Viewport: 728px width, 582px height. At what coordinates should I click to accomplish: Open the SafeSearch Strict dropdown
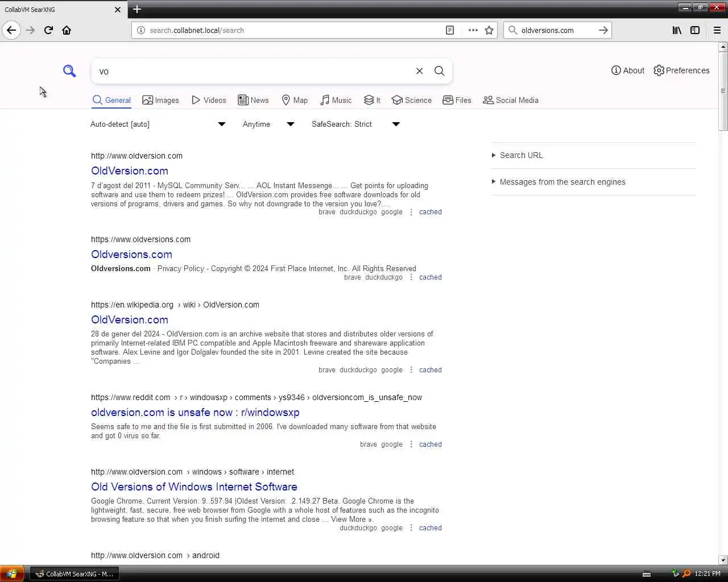tap(356, 124)
